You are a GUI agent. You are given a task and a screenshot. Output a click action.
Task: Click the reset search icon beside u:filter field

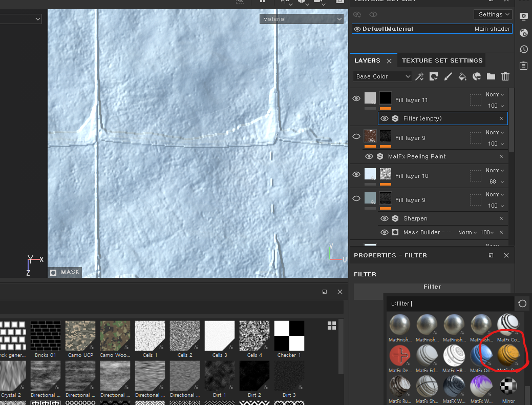522,303
